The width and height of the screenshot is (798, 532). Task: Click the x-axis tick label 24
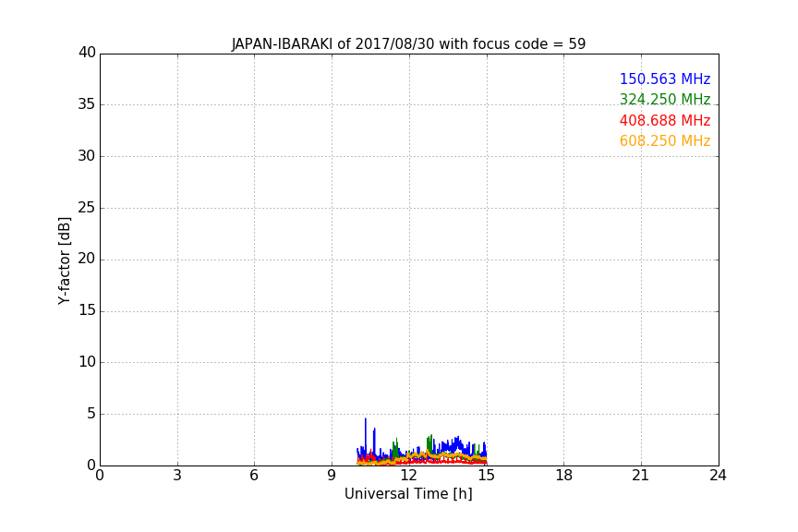718,476
